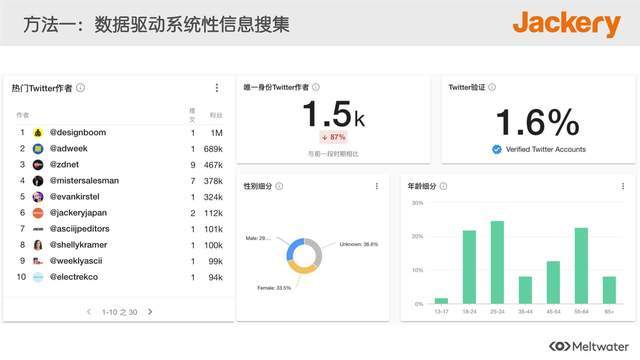Click the Jackery logo
Viewport: 640px width, 360px height.
(567, 24)
